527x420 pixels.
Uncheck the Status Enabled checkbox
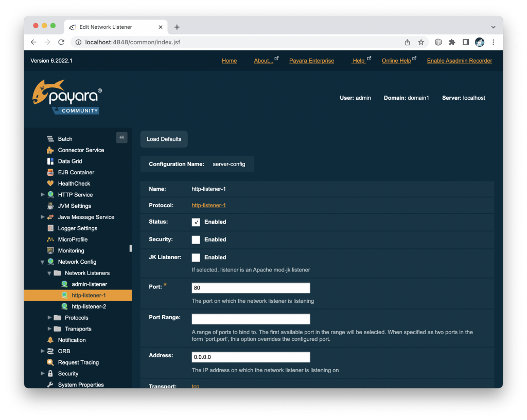[x=196, y=222]
